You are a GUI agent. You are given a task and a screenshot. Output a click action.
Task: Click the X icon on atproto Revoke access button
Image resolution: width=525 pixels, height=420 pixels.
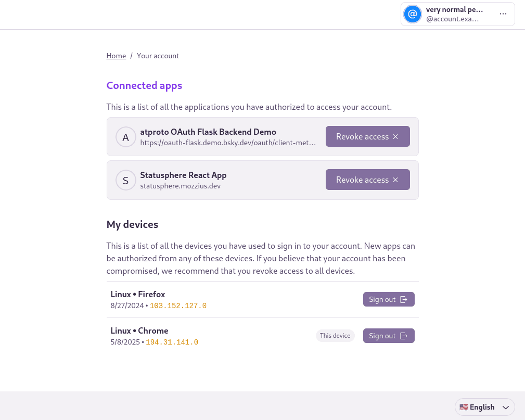click(x=395, y=136)
